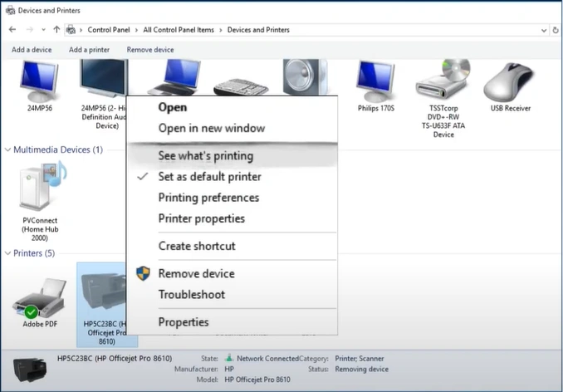
Task: Open Printer properties from context menu
Action: pos(201,218)
